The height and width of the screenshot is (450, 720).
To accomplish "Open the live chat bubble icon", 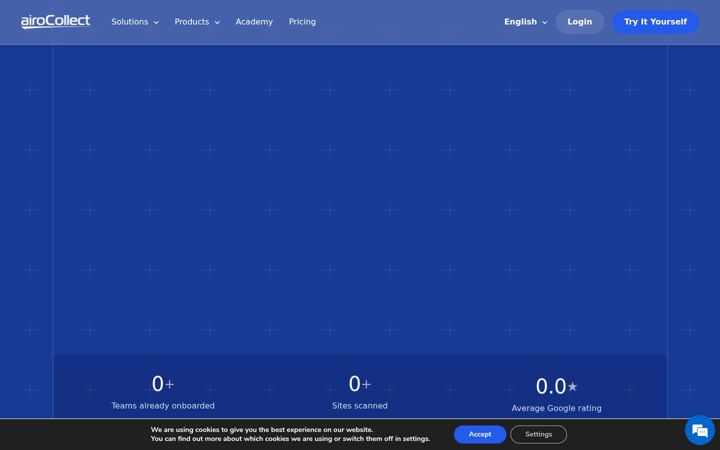I will coord(699,430).
